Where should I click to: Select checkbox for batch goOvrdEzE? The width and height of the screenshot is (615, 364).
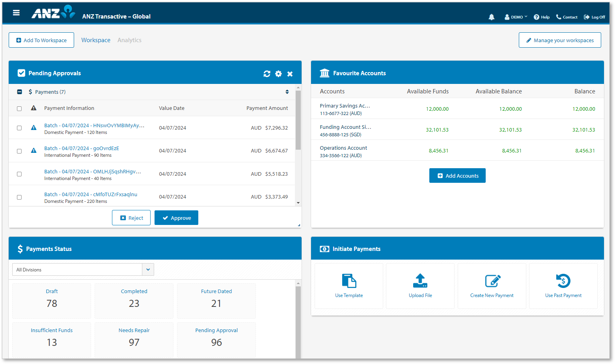(x=19, y=151)
